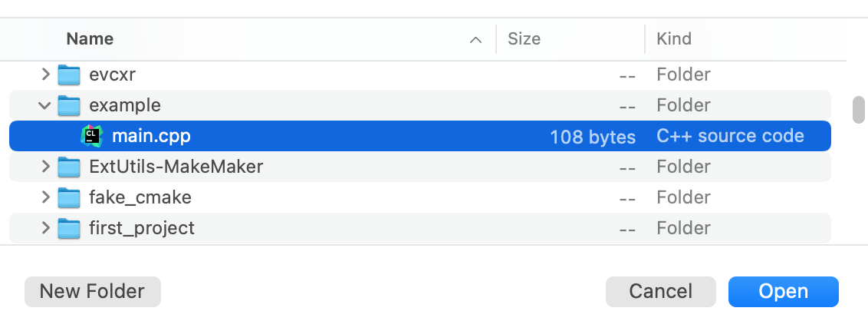
Task: Expand the evcxr folder
Action: tap(45, 74)
